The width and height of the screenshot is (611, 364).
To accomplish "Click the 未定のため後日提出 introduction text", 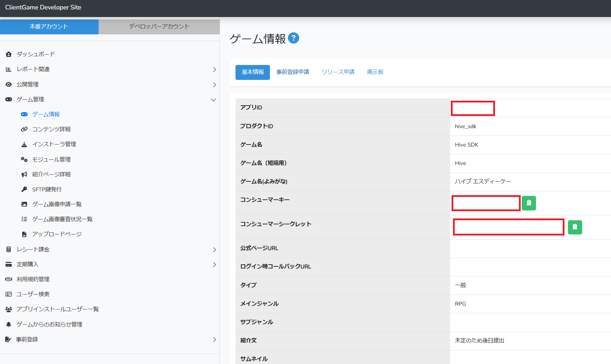I will 479,340.
